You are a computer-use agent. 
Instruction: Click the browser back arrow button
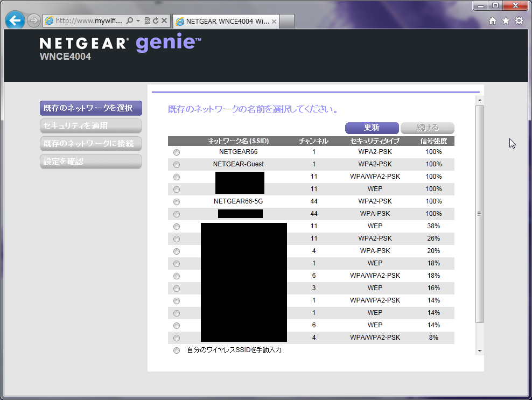click(x=15, y=20)
